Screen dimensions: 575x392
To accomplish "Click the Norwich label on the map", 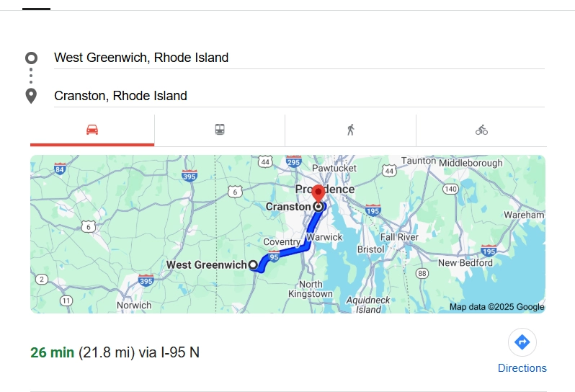I will [x=134, y=305].
